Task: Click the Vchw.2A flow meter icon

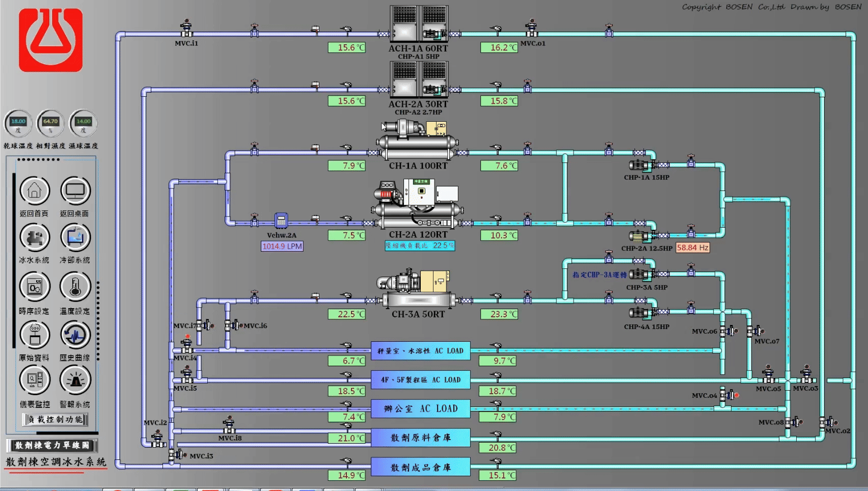Action: [281, 221]
